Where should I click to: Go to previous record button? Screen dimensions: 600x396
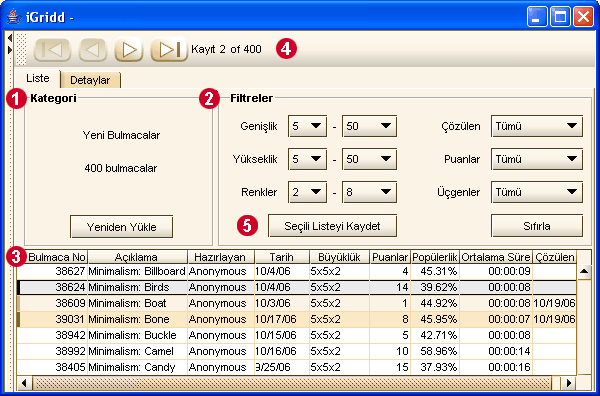point(93,49)
